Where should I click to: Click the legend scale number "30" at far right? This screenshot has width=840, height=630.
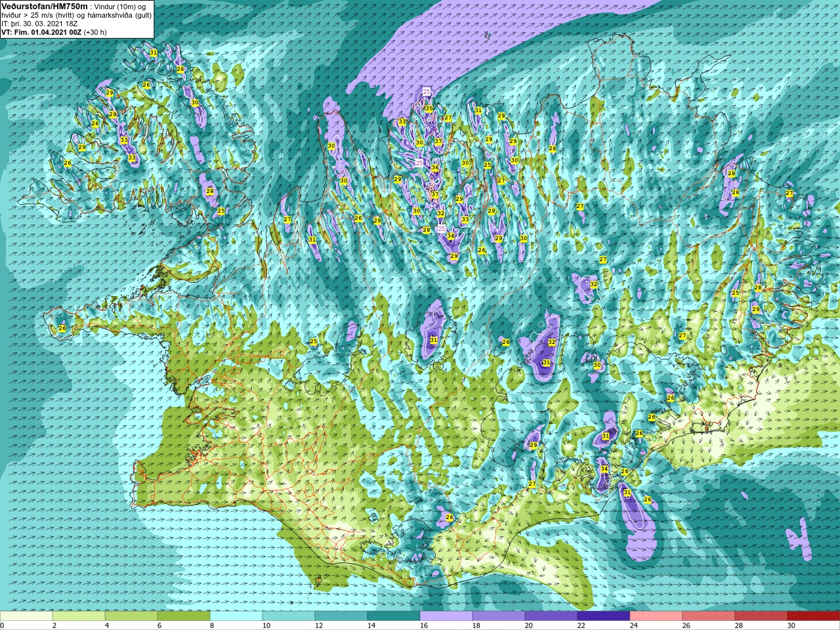pos(791,625)
